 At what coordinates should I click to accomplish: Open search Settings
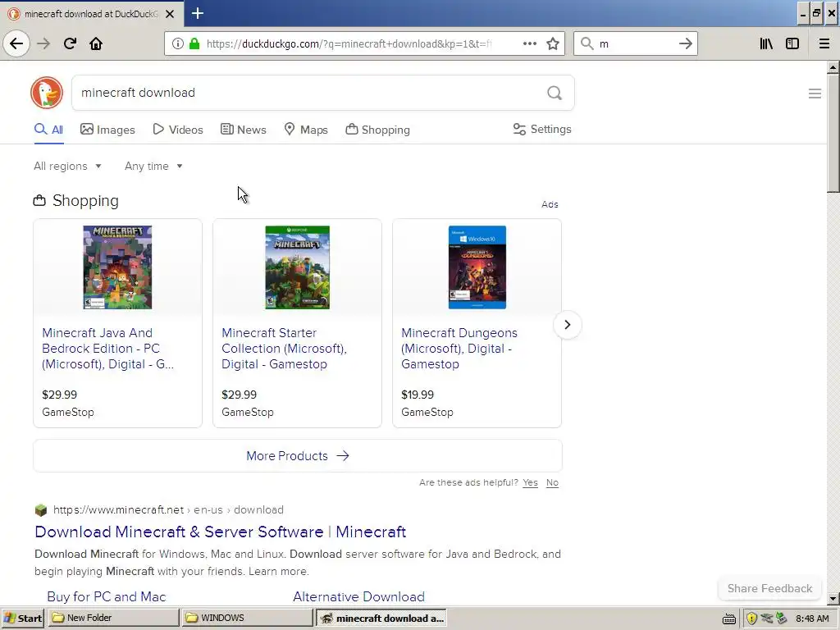pos(542,129)
